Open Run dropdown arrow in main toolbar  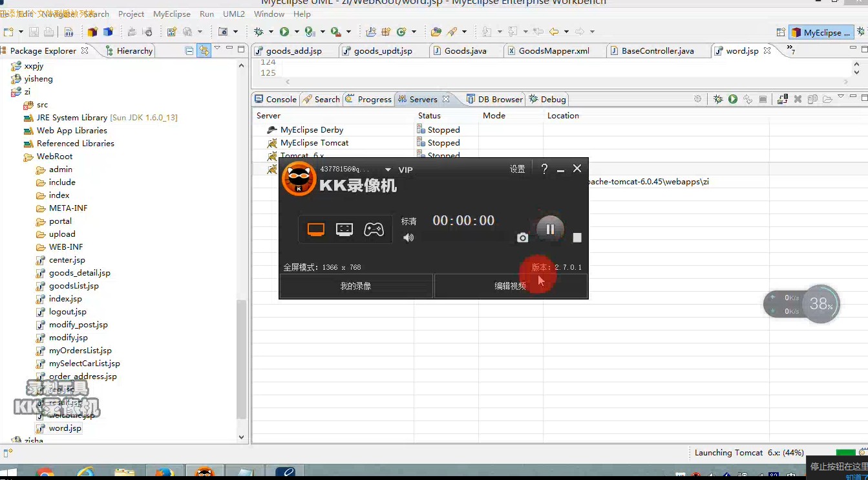point(297,32)
